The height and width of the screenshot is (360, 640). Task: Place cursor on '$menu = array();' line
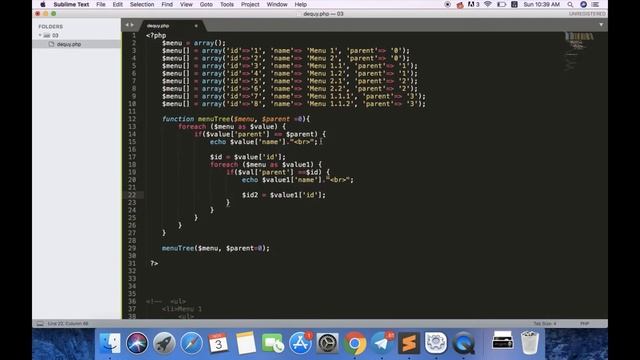[x=193, y=43]
